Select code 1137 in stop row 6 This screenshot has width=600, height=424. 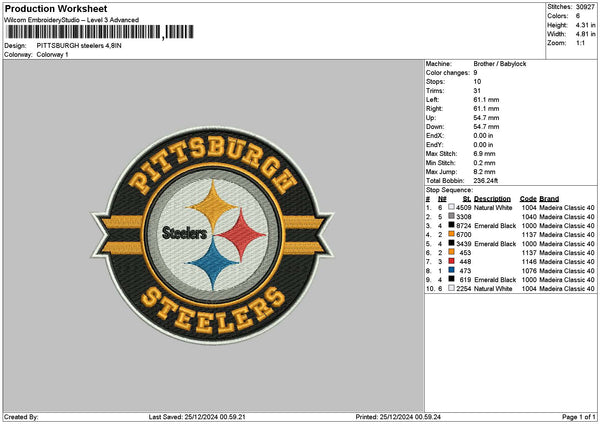pos(529,253)
